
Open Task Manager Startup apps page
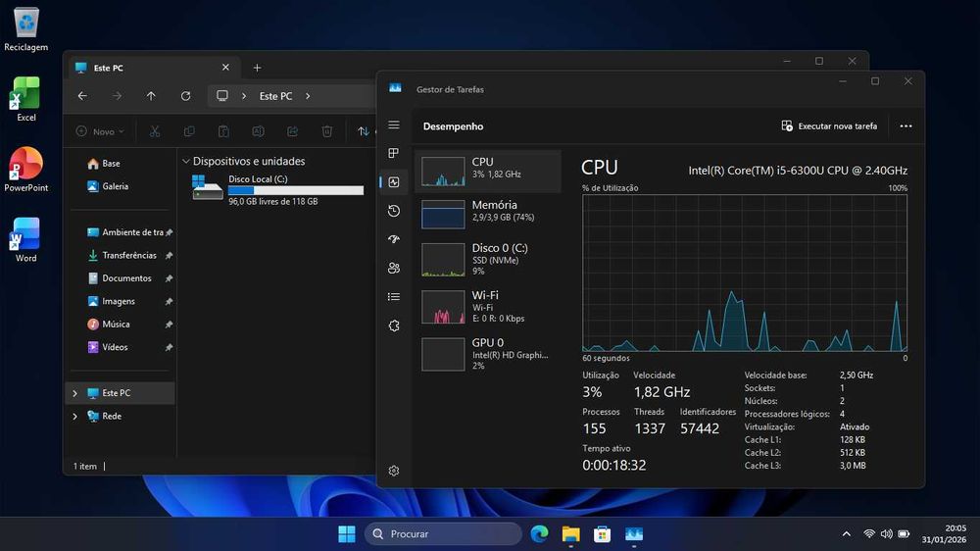[394, 239]
